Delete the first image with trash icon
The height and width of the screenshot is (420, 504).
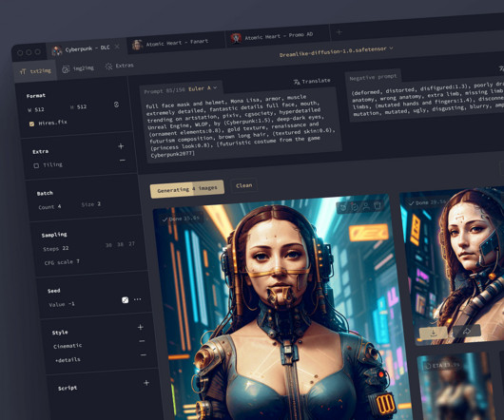tap(378, 205)
